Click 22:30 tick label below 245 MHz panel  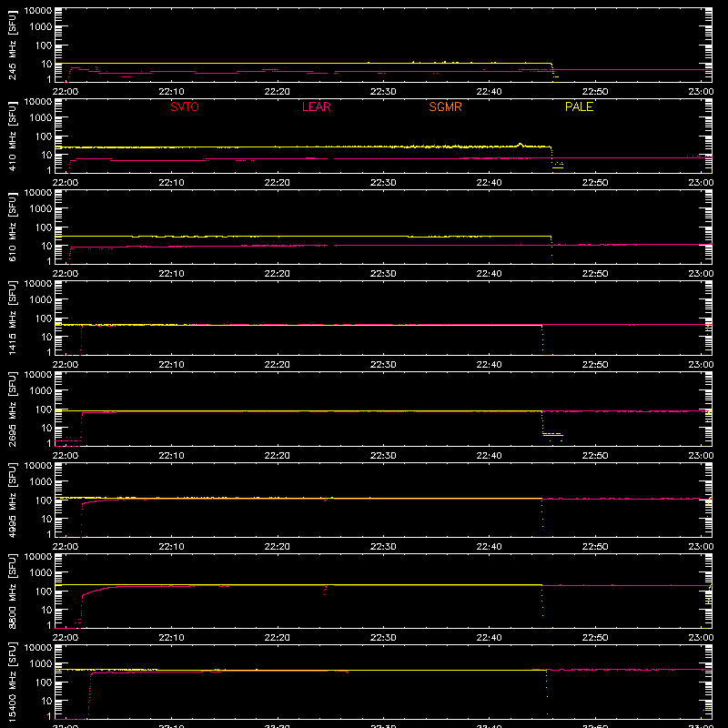point(383,92)
